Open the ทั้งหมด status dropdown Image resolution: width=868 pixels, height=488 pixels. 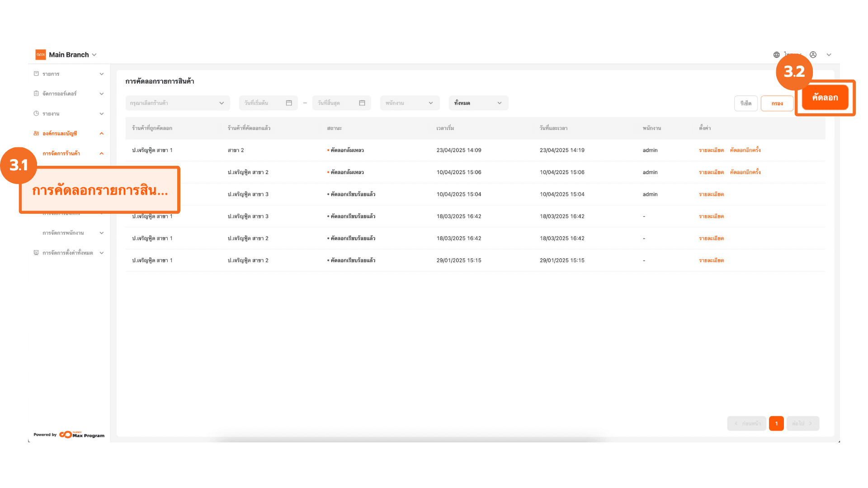(x=478, y=103)
